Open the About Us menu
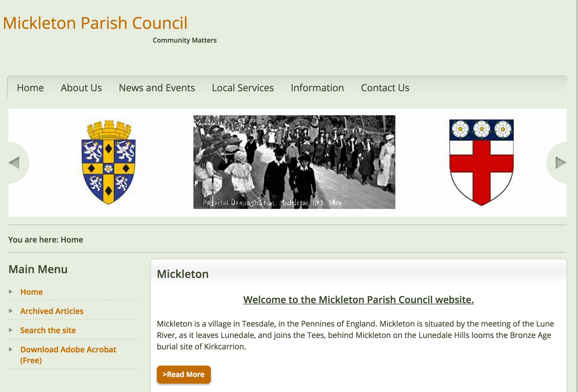The image size is (578, 392). coord(81,88)
